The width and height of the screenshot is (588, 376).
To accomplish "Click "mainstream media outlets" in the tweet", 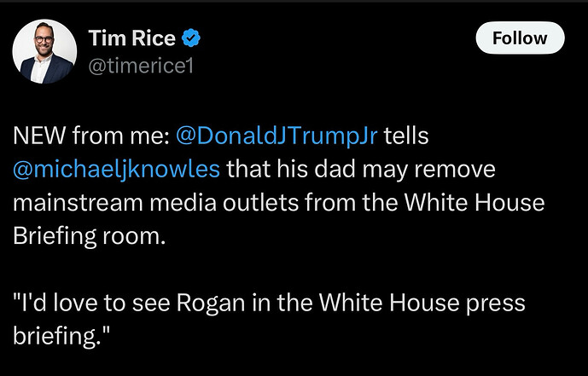I will coord(155,203).
